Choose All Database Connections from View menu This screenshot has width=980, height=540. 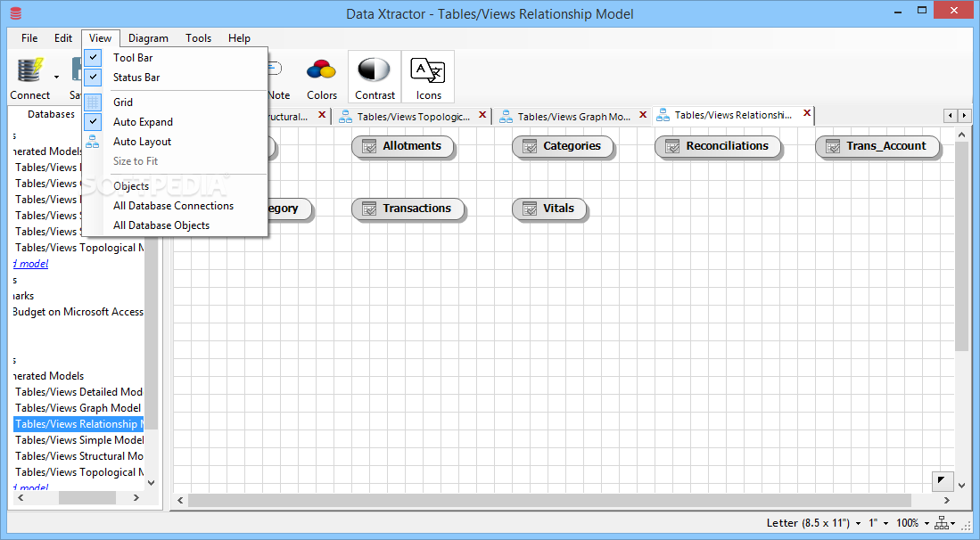point(175,206)
